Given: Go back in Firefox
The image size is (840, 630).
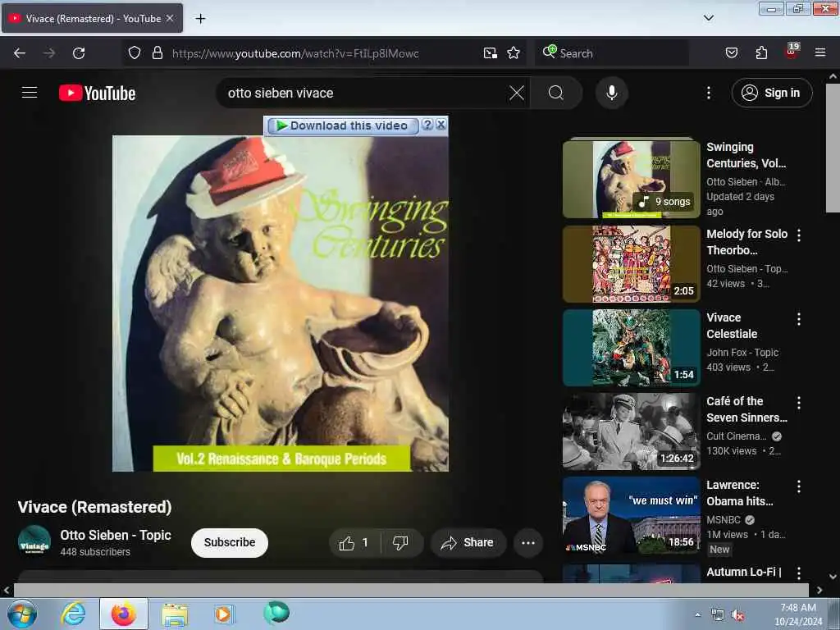Looking at the screenshot, I should pos(20,53).
